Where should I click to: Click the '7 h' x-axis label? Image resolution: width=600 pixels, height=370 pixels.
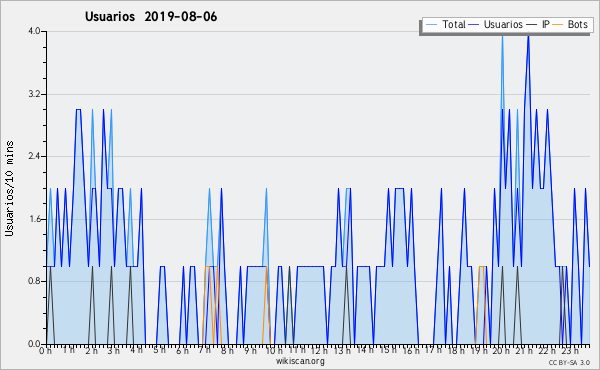tap(205, 350)
